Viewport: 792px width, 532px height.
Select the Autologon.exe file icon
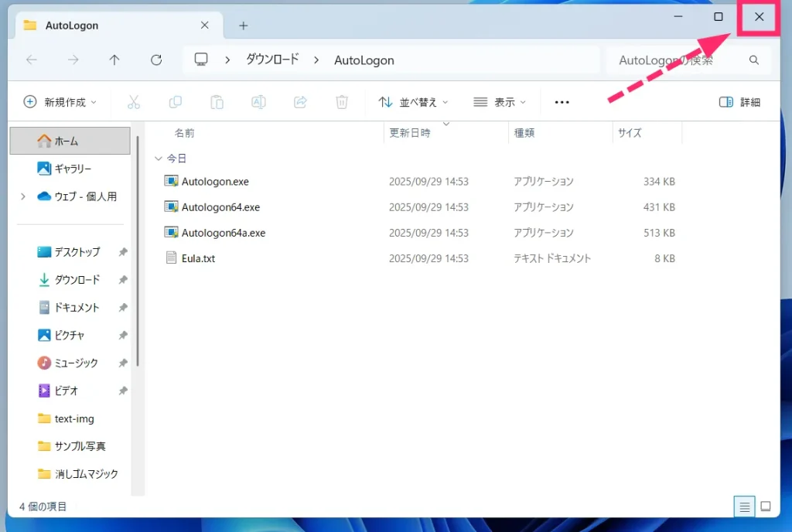(171, 181)
